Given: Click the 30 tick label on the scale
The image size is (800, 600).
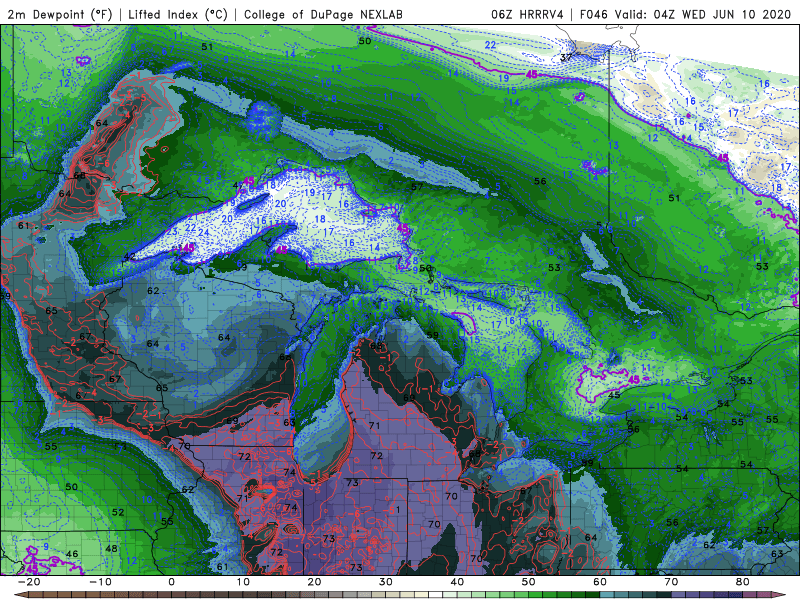Looking at the screenshot, I should click(x=386, y=582).
